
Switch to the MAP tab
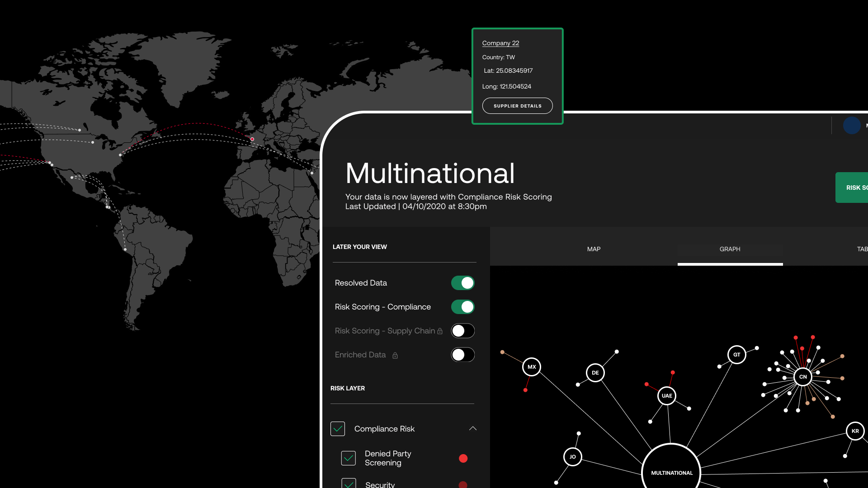[594, 249]
